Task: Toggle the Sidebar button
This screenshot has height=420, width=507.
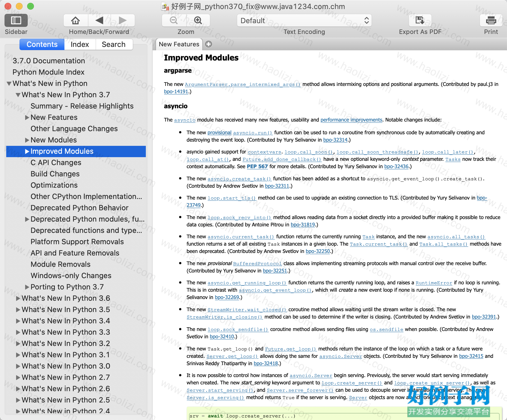Action: tap(16, 20)
